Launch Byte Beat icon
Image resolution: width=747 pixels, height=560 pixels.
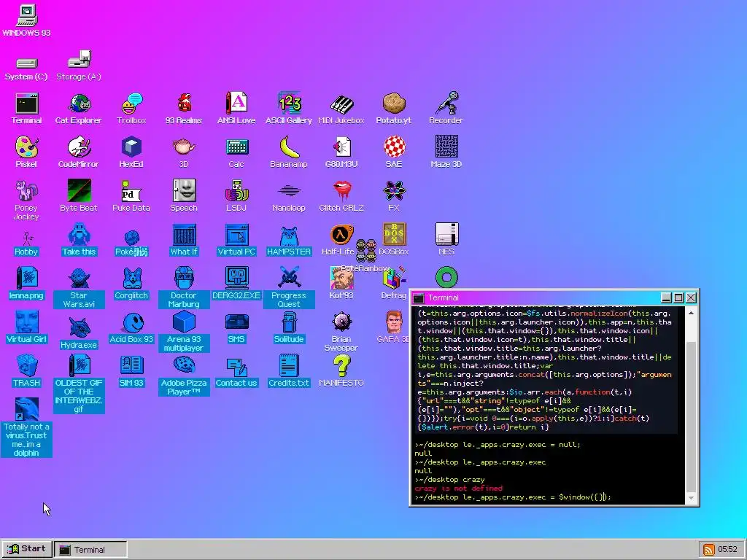(x=79, y=195)
